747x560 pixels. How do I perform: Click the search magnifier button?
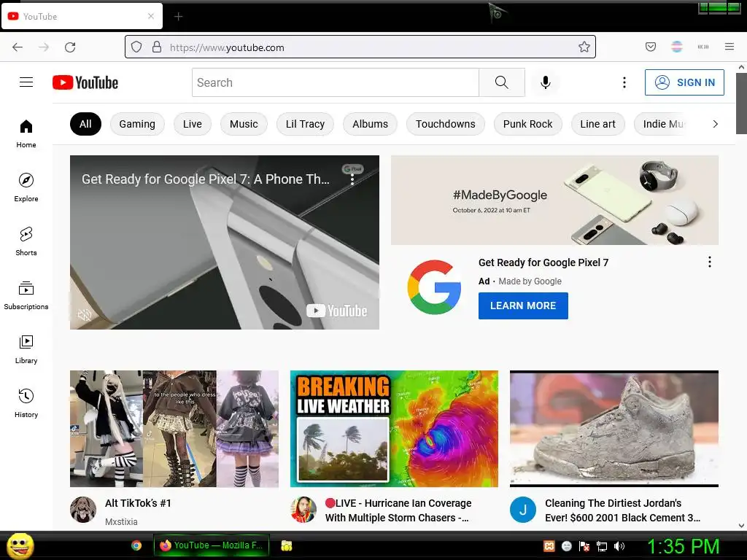pyautogui.click(x=502, y=82)
